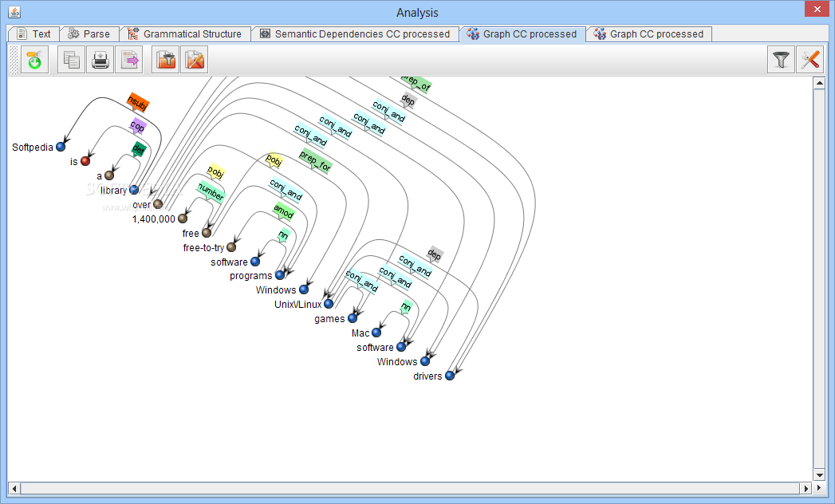Click the green download arrow toolbar icon

[34, 60]
